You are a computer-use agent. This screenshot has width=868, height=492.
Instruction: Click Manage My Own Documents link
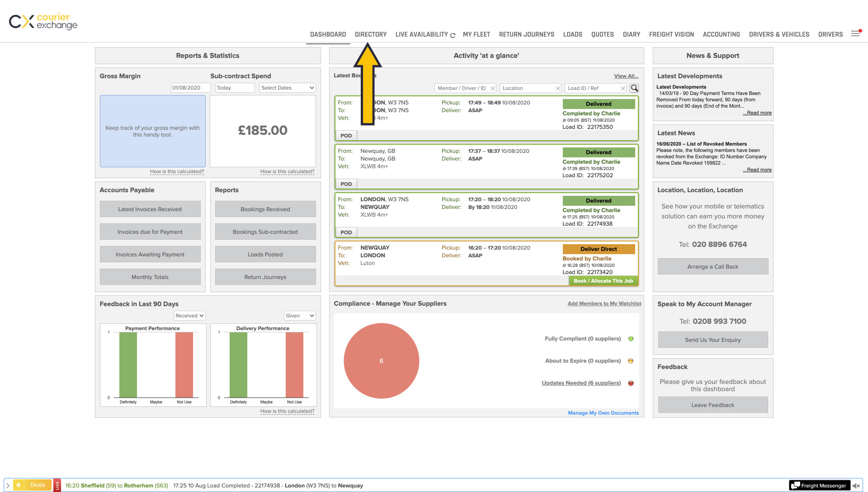point(604,413)
